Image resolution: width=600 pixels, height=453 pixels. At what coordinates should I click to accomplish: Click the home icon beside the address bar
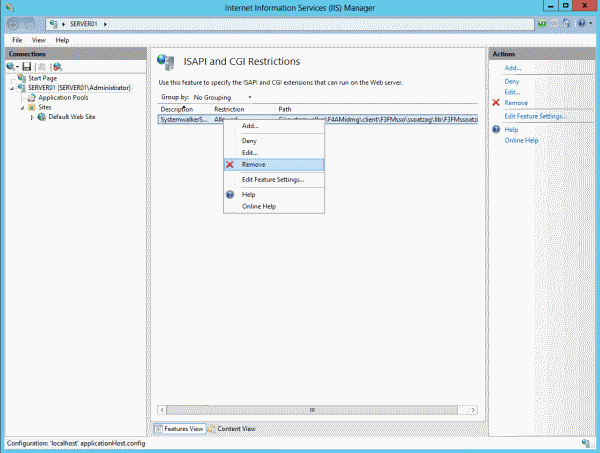(566, 24)
